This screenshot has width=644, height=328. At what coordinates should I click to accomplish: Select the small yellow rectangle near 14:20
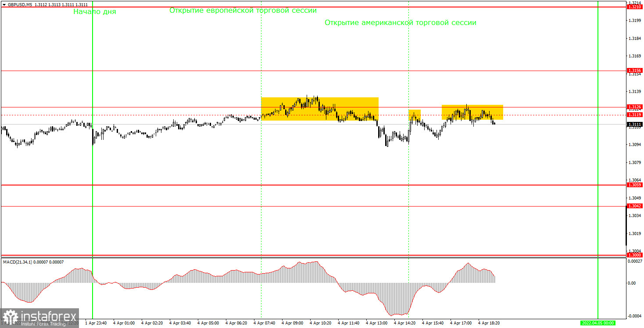click(415, 115)
